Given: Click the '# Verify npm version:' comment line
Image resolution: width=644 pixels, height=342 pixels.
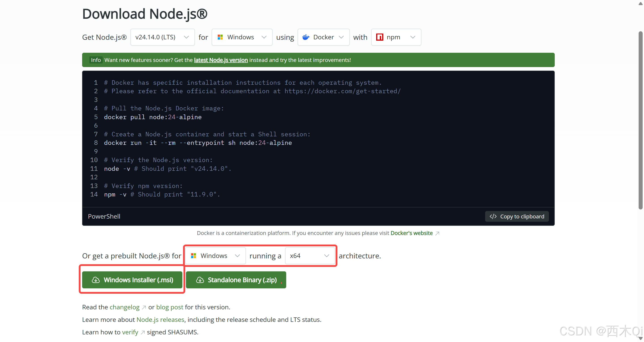Looking at the screenshot, I should [x=143, y=186].
